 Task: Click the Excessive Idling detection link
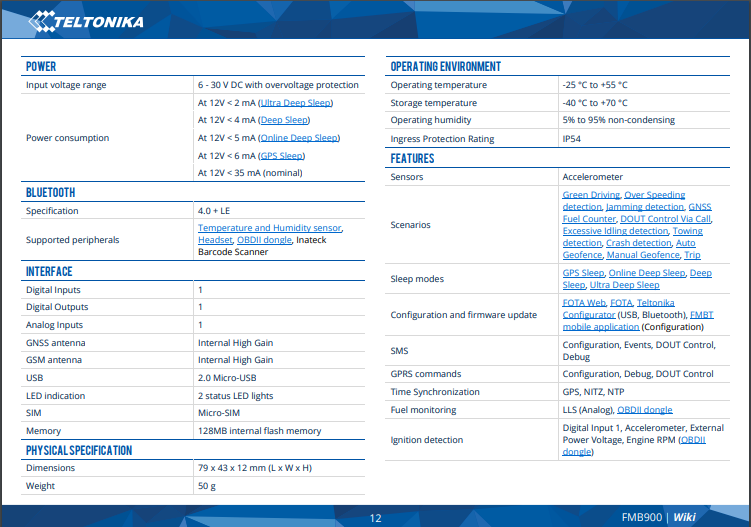click(x=614, y=231)
